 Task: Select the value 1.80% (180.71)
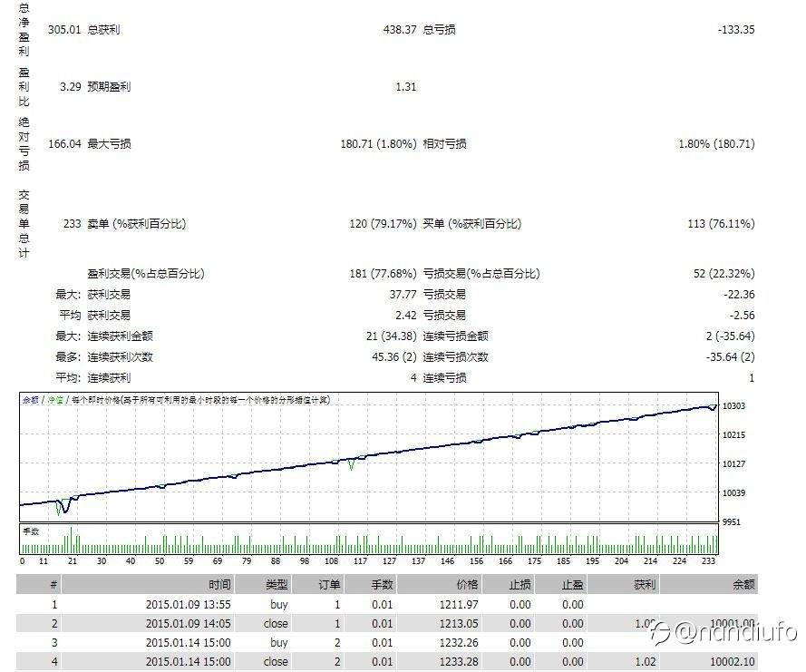pyautogui.click(x=716, y=144)
